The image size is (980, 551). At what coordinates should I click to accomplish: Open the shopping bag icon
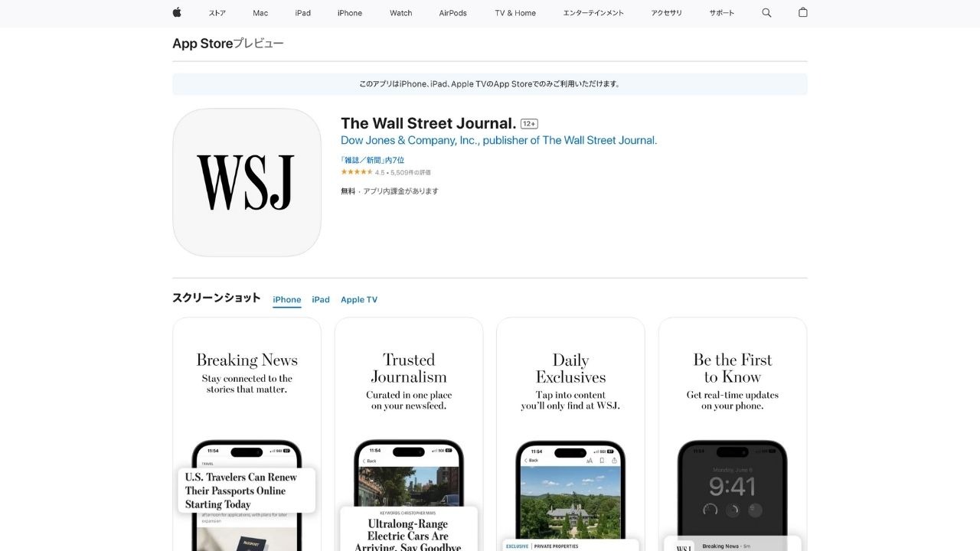coord(802,12)
